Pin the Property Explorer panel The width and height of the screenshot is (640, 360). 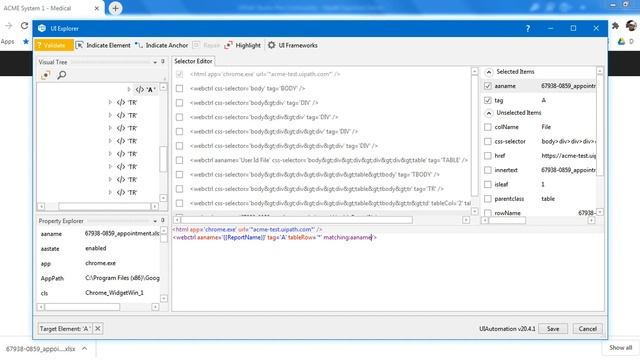coord(163,220)
